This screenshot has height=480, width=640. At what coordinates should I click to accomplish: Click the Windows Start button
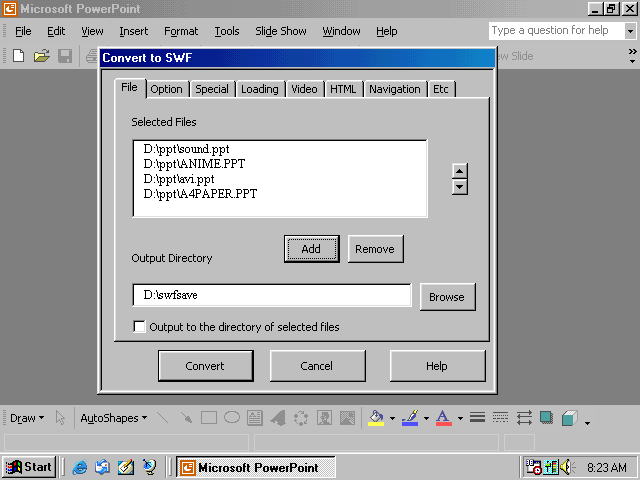pos(29,467)
